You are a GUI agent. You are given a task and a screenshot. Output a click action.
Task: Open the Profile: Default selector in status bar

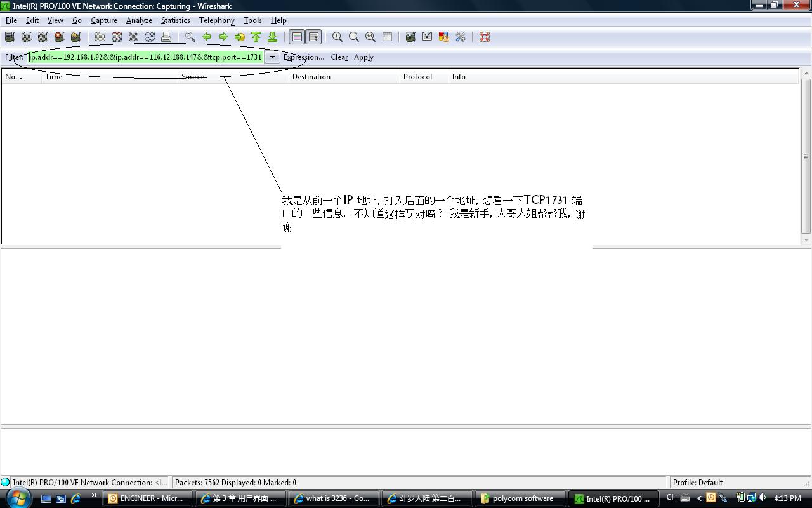point(698,483)
